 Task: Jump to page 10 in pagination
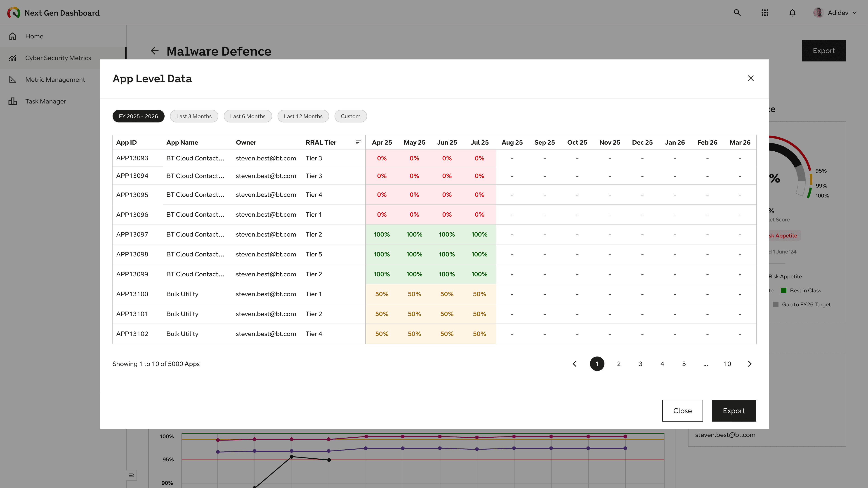(x=727, y=364)
